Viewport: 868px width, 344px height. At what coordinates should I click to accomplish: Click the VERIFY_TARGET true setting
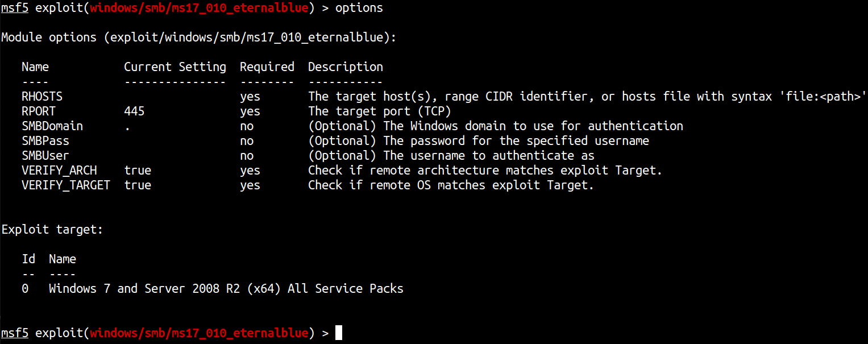pyautogui.click(x=138, y=185)
